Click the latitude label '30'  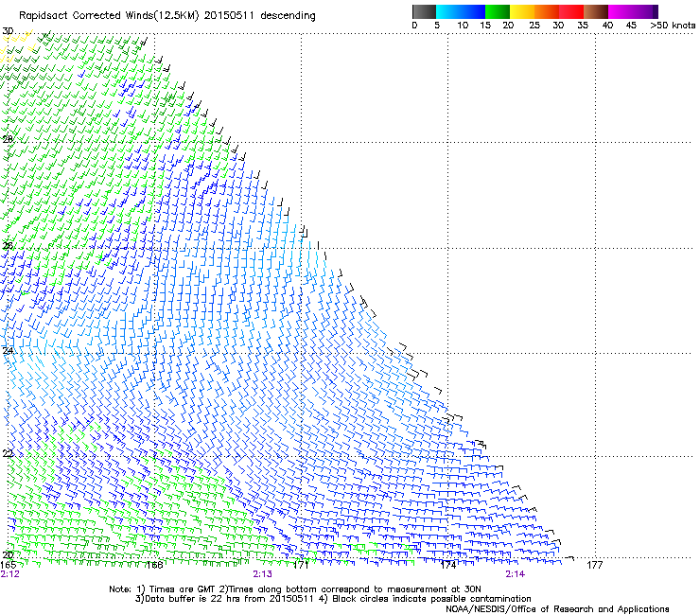pyautogui.click(x=8, y=31)
